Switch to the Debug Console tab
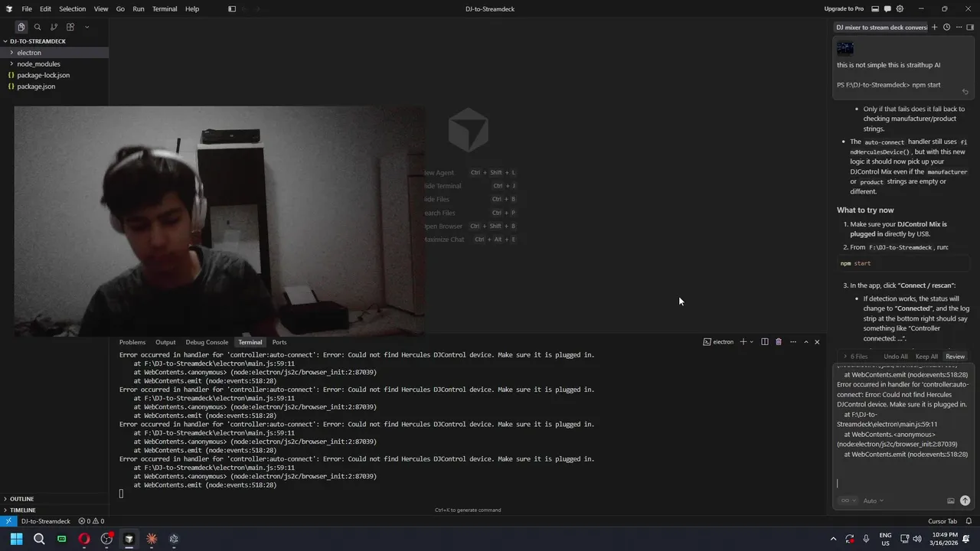Screen dimensions: 980x551 point(207,342)
